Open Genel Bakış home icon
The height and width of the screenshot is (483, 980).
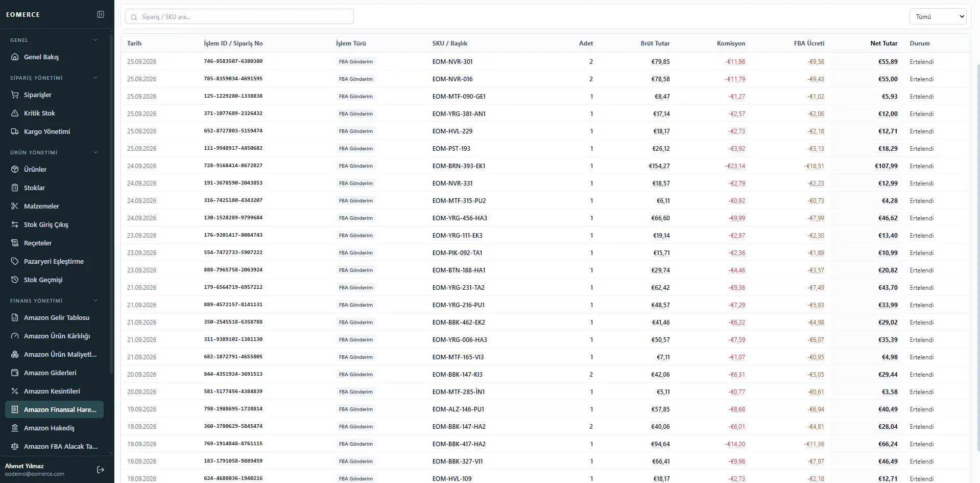(x=15, y=57)
